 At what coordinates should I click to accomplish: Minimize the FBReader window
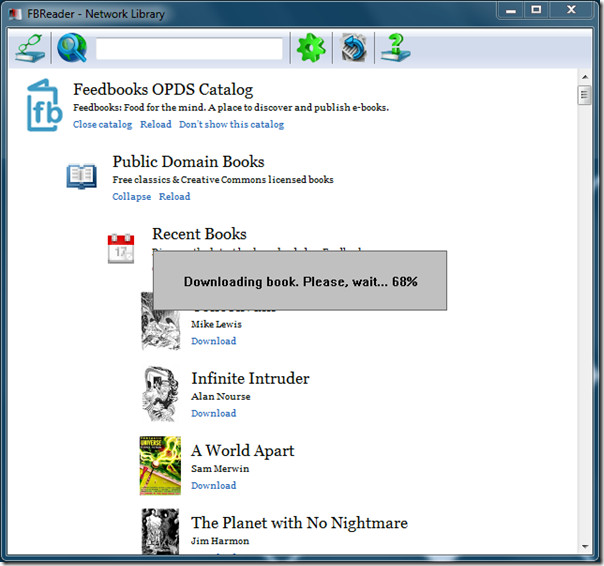(x=510, y=10)
